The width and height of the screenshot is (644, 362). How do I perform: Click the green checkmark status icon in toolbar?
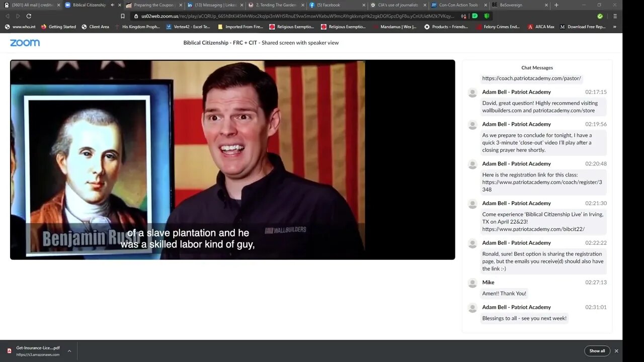[600, 16]
